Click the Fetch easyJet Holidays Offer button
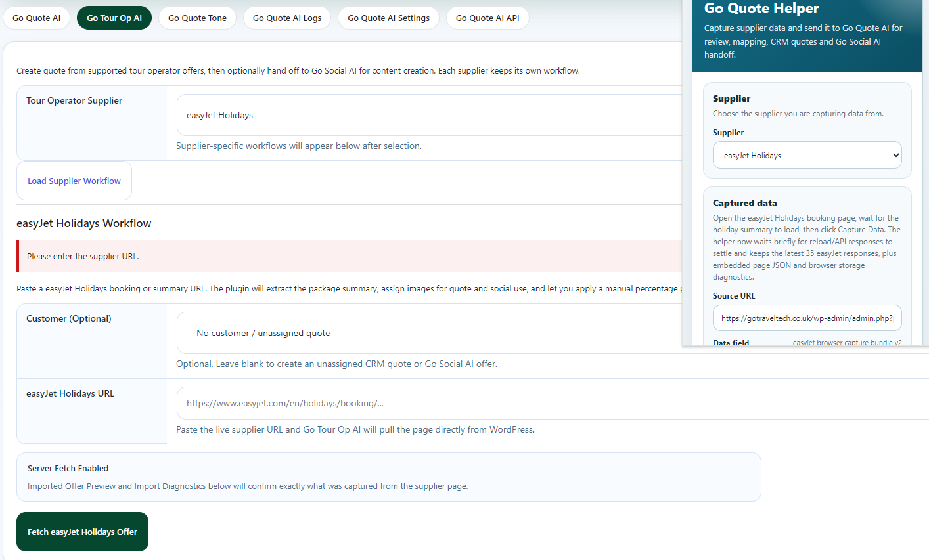929x560 pixels. pyautogui.click(x=82, y=532)
